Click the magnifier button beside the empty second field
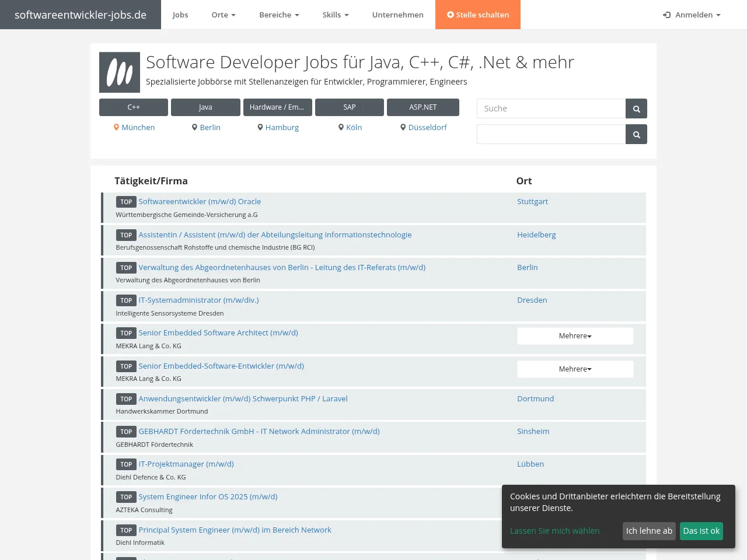 pos(636,134)
